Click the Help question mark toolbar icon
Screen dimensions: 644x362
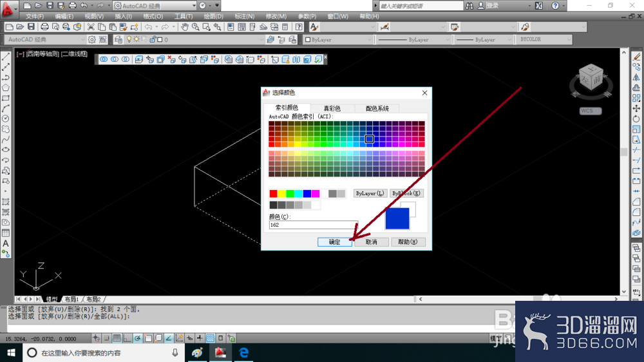click(299, 27)
